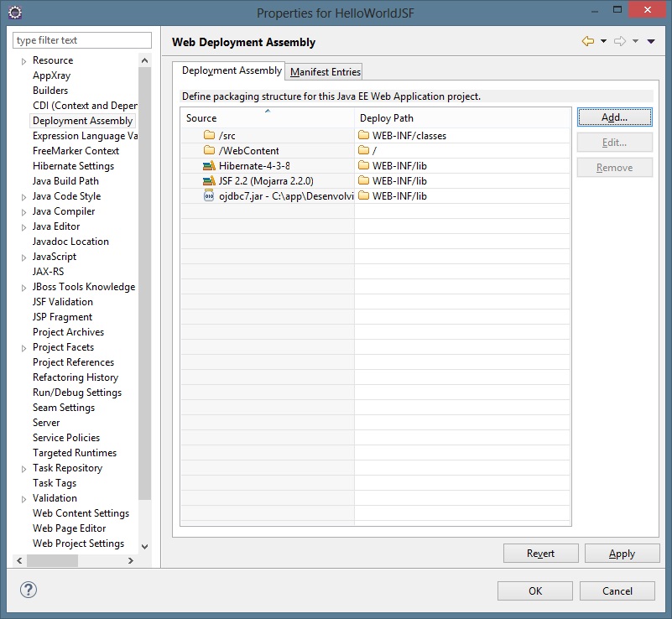
Task: Select the Hibernate-4-3-8 library icon
Action: 210,166
